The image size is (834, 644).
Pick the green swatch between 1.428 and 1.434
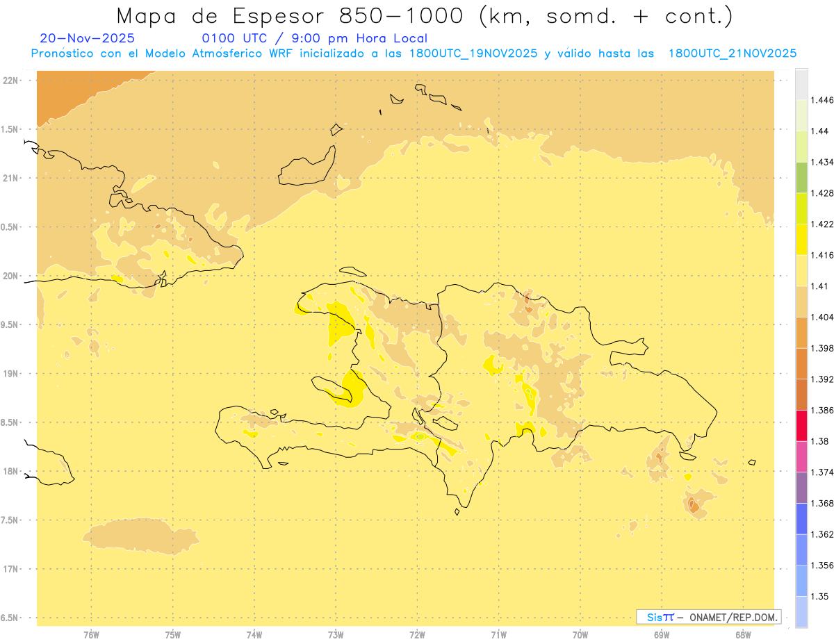pyautogui.click(x=801, y=177)
